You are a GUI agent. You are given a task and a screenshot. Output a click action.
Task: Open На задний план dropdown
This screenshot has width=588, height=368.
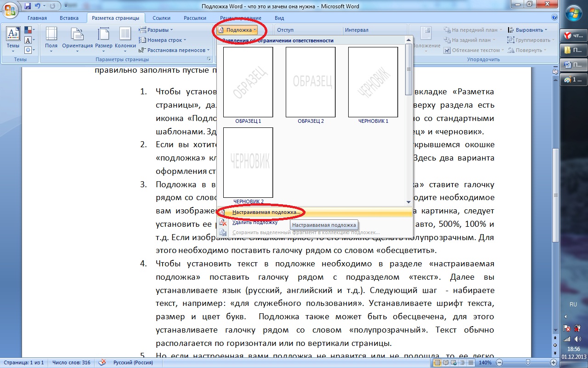click(x=470, y=40)
